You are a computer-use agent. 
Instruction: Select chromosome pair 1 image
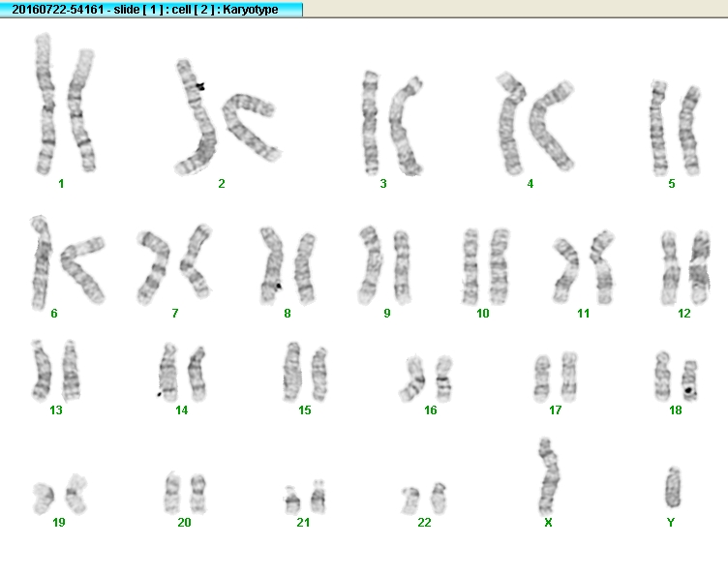66,104
